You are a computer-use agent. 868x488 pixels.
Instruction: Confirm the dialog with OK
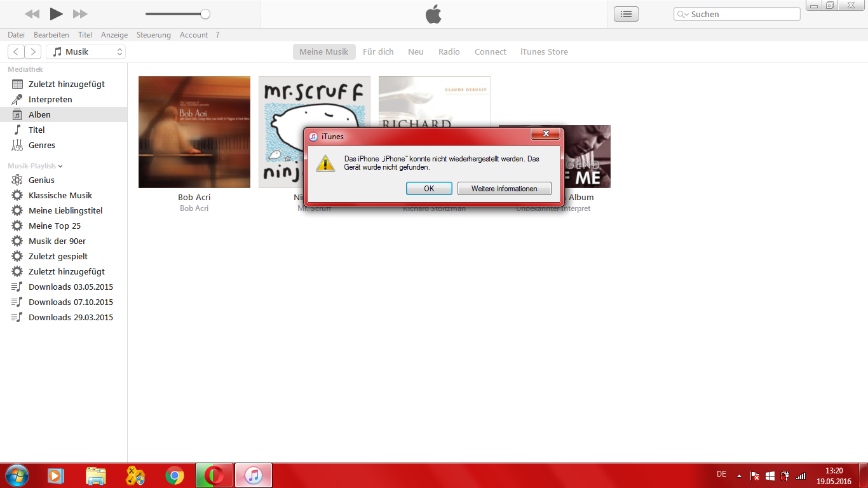click(429, 189)
